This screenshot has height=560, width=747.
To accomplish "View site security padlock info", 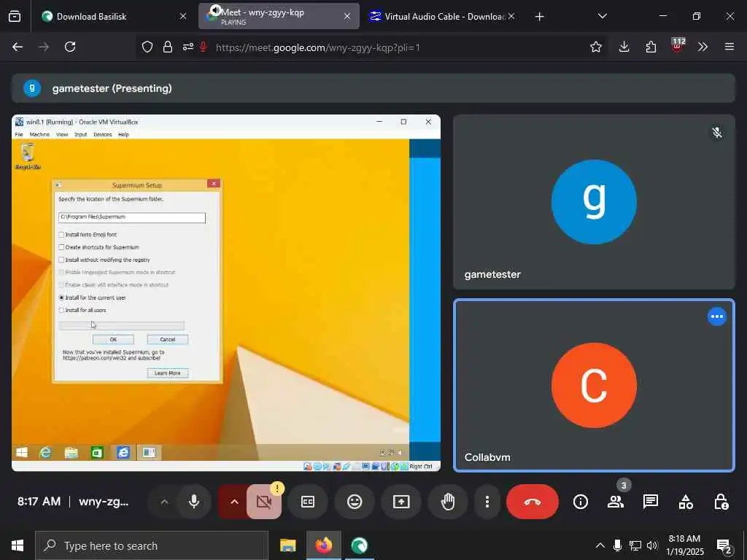I will [167, 47].
